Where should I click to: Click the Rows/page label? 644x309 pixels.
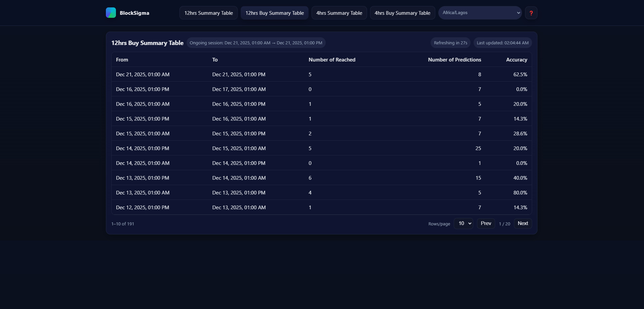(439, 224)
